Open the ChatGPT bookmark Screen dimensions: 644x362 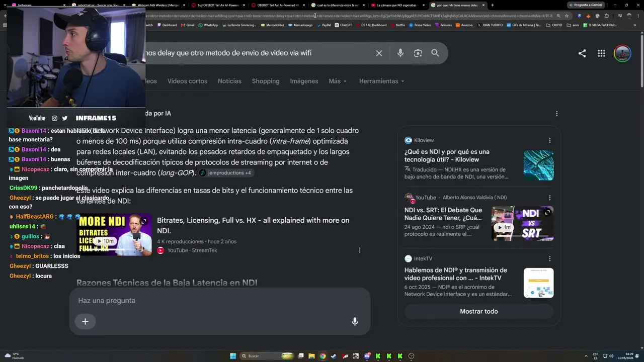click(344, 25)
